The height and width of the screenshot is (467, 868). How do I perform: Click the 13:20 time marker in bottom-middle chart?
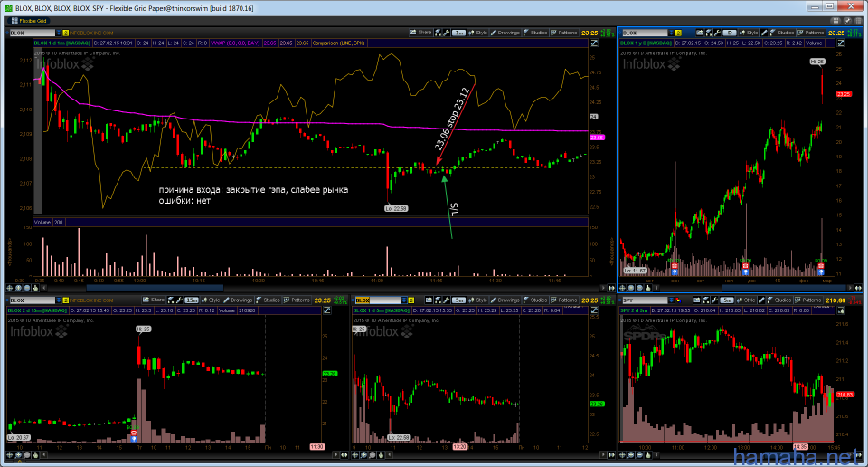click(x=459, y=447)
